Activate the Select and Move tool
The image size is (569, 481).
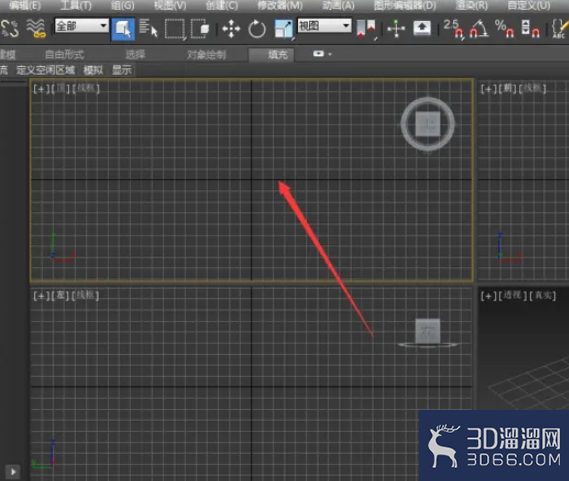point(231,29)
